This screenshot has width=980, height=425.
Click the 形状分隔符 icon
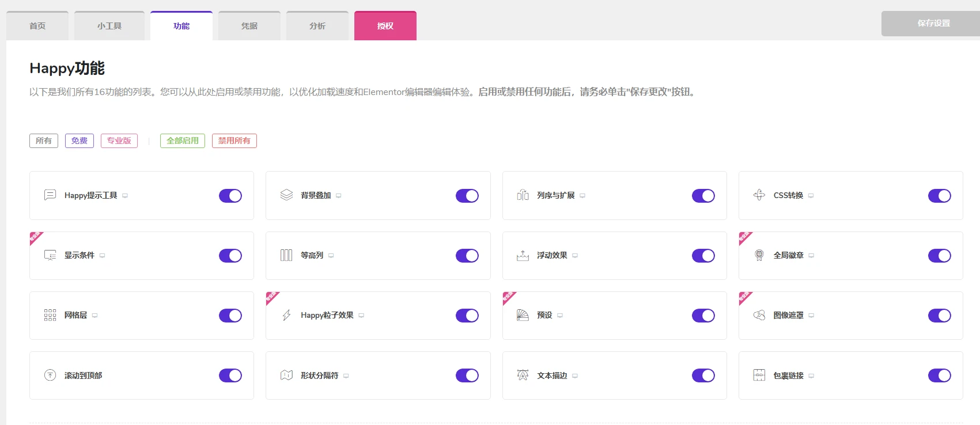click(x=286, y=375)
